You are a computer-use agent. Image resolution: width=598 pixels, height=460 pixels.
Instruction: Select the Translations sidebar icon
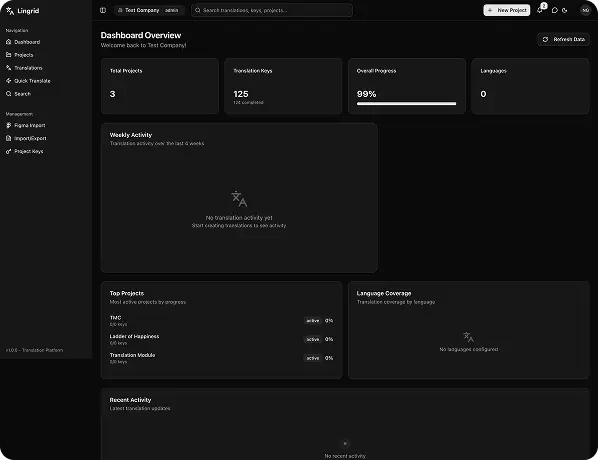8,68
